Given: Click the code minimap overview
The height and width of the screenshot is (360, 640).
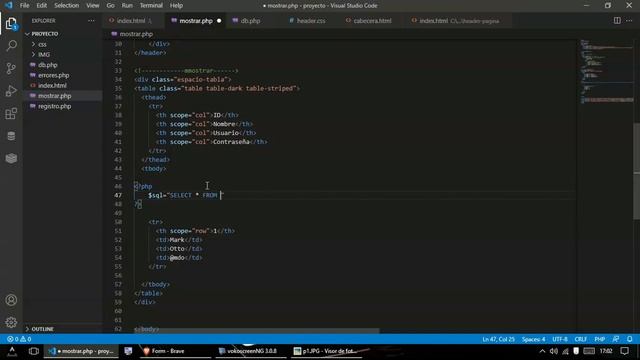Looking at the screenshot, I should [x=607, y=72].
